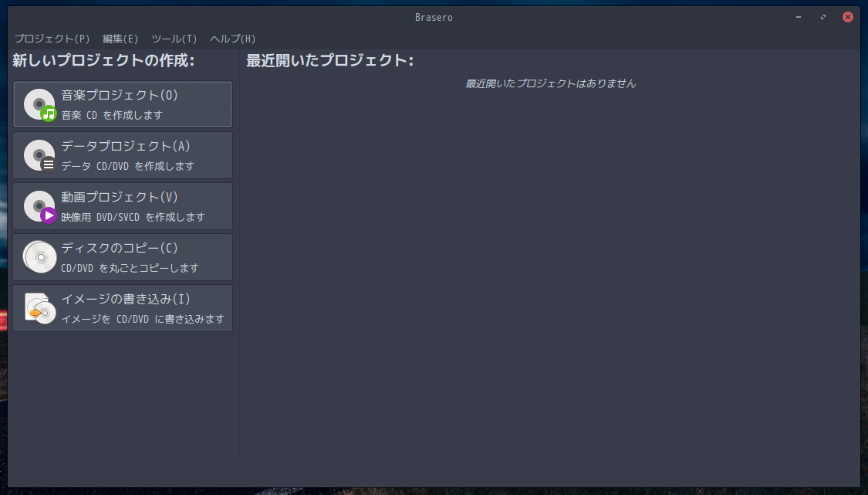Click the 映像用 DVD/SVCD を作成します description
The image size is (868, 495).
tap(133, 217)
